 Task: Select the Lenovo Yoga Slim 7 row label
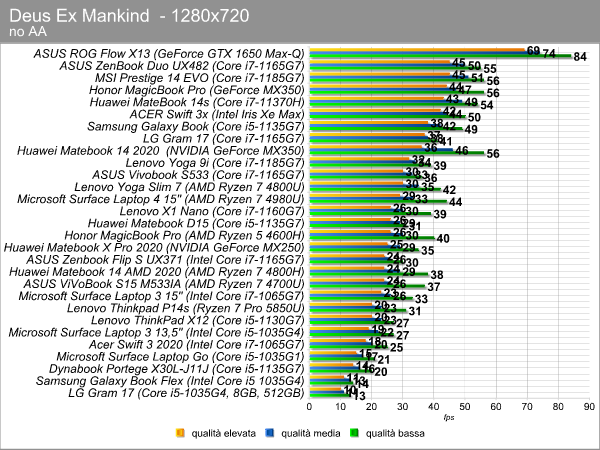click(189, 187)
